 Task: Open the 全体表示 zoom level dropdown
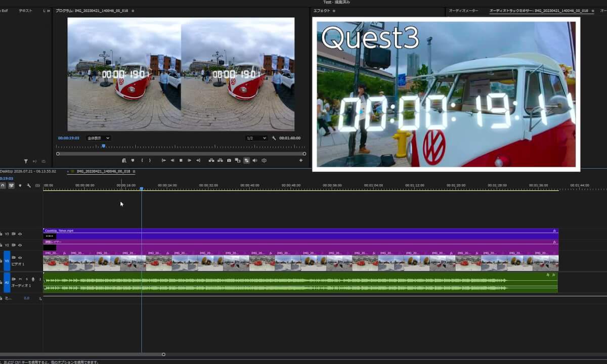98,138
